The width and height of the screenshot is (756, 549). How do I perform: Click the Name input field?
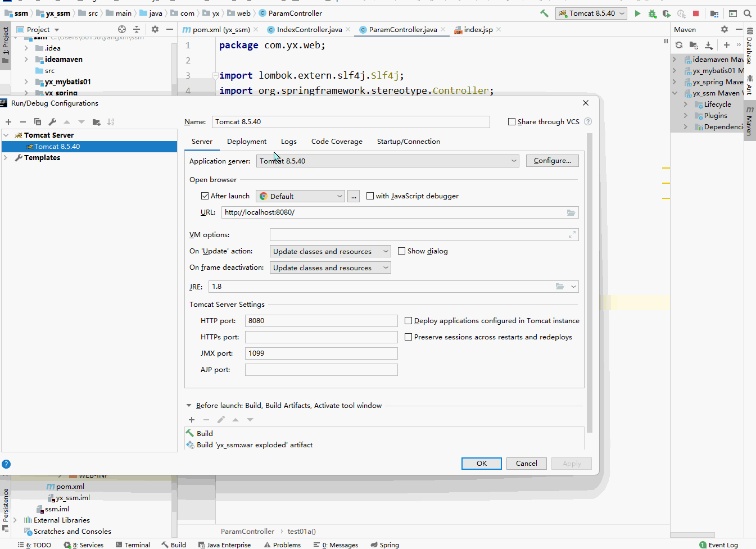351,122
